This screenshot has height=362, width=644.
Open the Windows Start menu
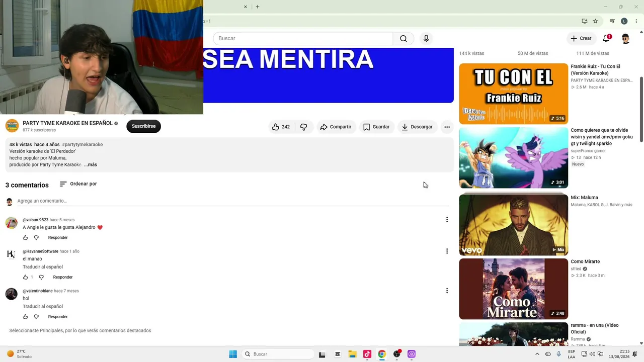(233, 354)
